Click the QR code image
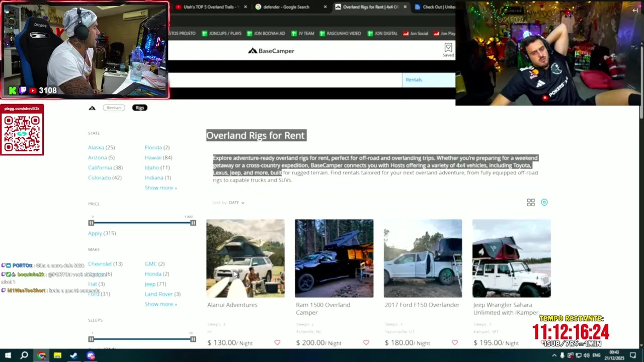Viewport: 644px width, 362px height. (x=22, y=134)
